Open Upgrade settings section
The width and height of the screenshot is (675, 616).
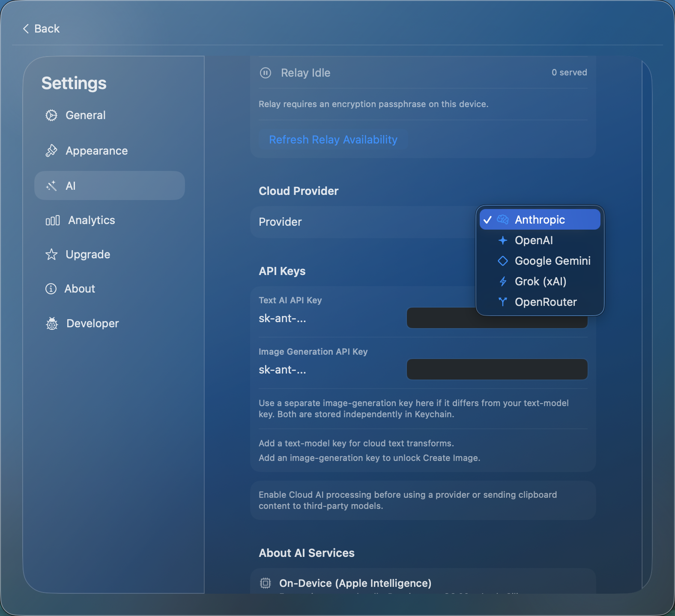(110, 254)
